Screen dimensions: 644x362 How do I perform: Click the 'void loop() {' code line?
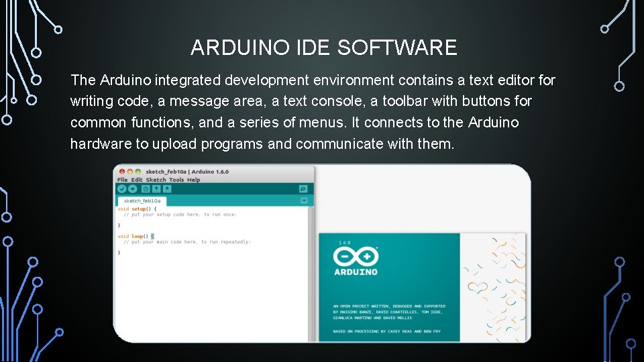(136, 237)
